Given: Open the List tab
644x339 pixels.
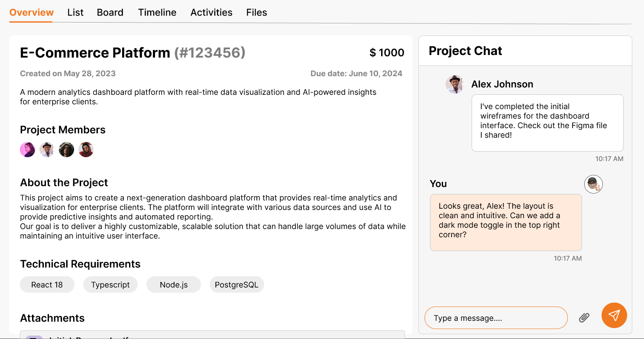Looking at the screenshot, I should pos(75,13).
